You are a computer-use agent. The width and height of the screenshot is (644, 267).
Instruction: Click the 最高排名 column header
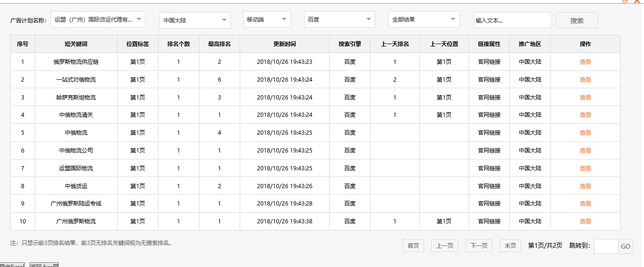point(220,44)
